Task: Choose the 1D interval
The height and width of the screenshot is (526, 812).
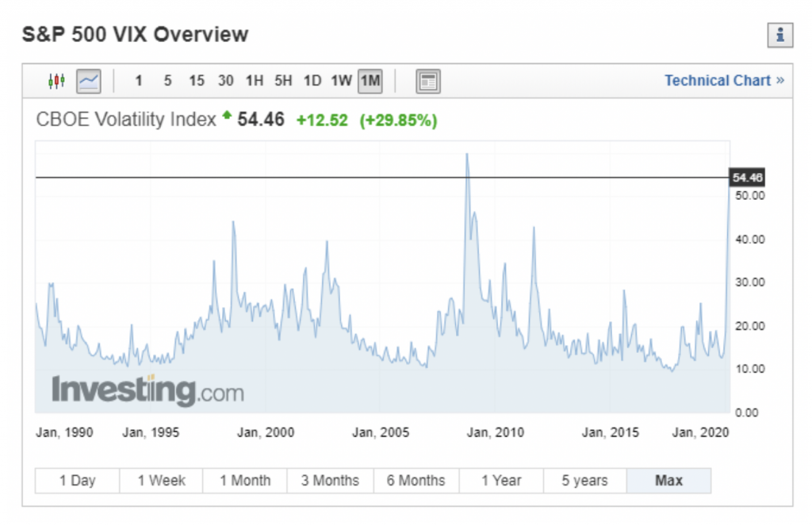Action: [312, 81]
